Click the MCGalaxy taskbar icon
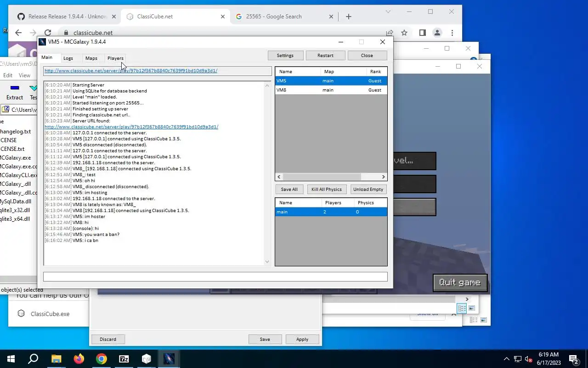This screenshot has height=368, width=588. tap(169, 359)
